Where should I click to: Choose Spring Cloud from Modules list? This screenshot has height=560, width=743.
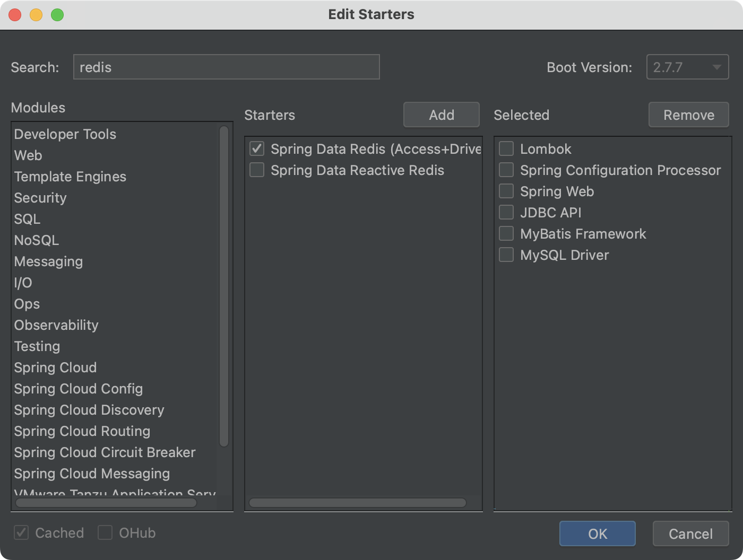coord(55,367)
